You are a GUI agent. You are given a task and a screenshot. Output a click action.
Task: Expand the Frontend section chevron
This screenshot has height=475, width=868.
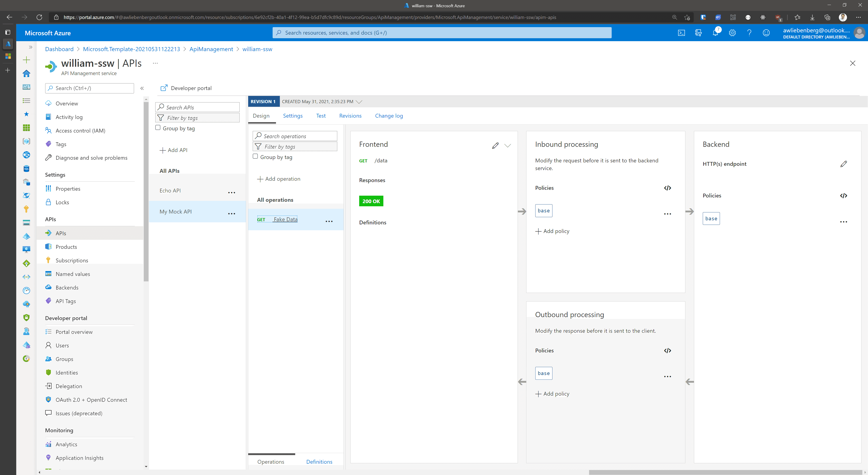click(507, 145)
